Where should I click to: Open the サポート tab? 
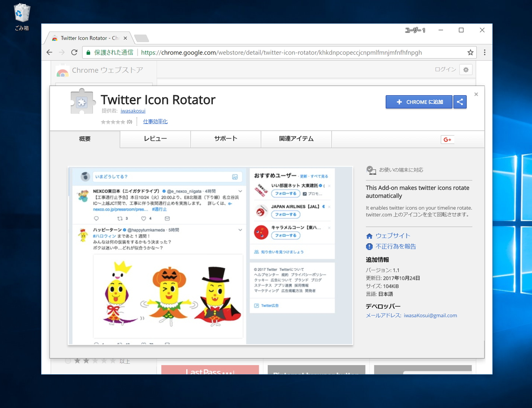225,139
